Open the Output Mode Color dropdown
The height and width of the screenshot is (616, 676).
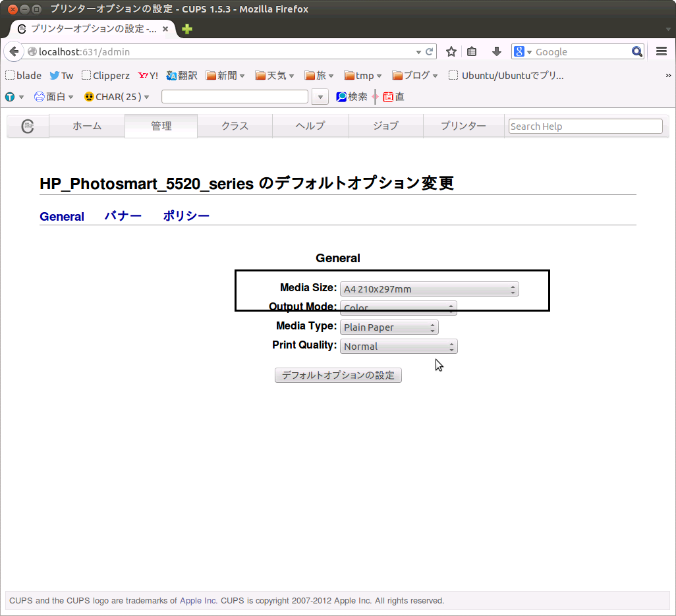pos(399,308)
